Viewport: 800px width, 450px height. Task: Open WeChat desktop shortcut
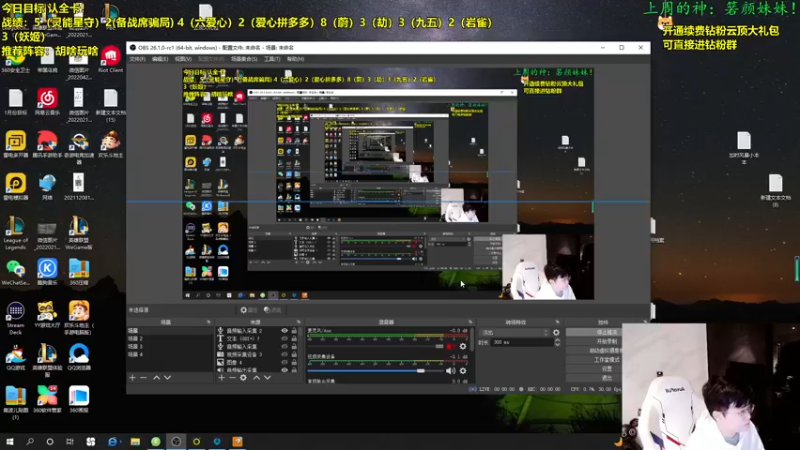click(15, 272)
